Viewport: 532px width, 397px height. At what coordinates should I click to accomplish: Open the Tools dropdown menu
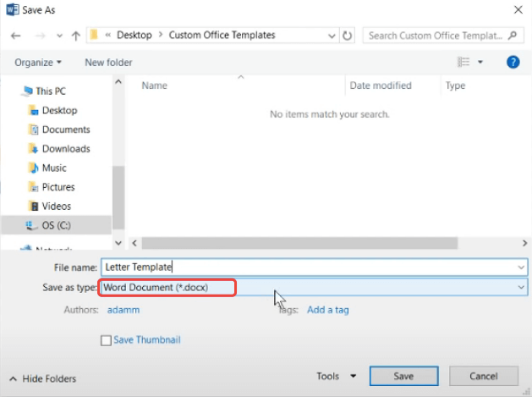336,377
